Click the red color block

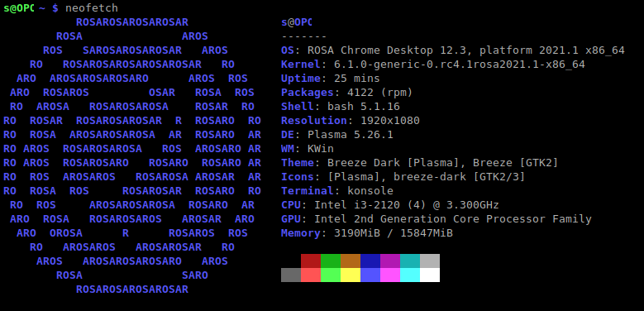[x=311, y=261]
